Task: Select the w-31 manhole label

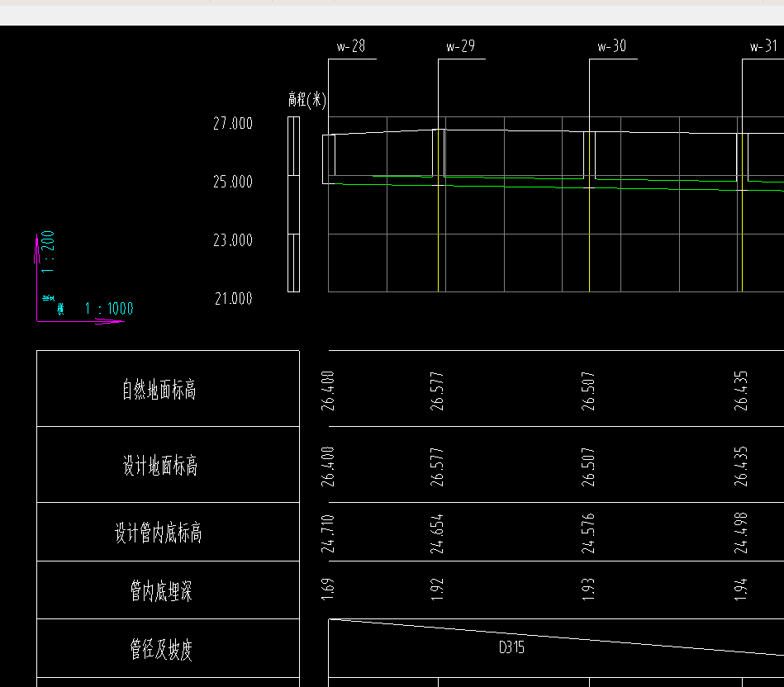Action: (x=763, y=46)
